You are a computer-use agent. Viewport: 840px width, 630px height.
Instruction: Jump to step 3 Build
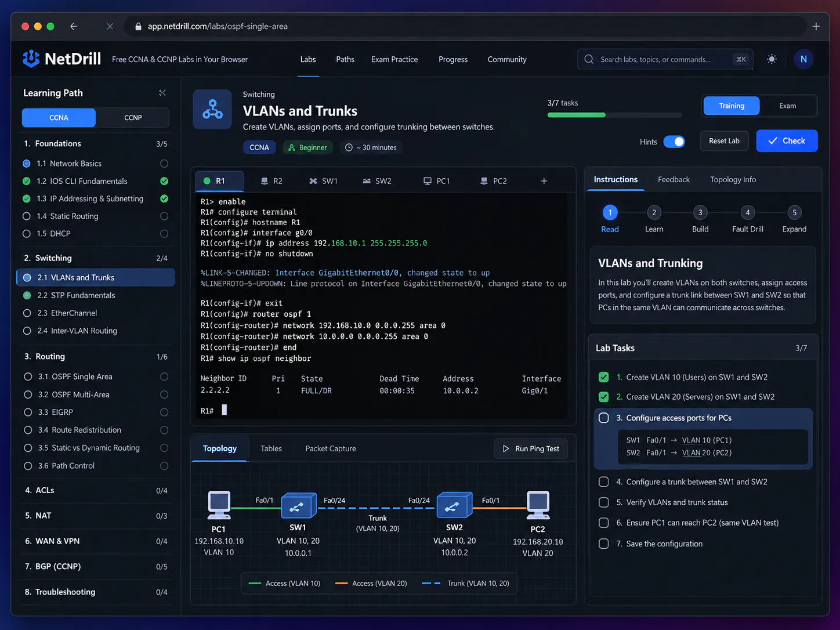pyautogui.click(x=700, y=219)
